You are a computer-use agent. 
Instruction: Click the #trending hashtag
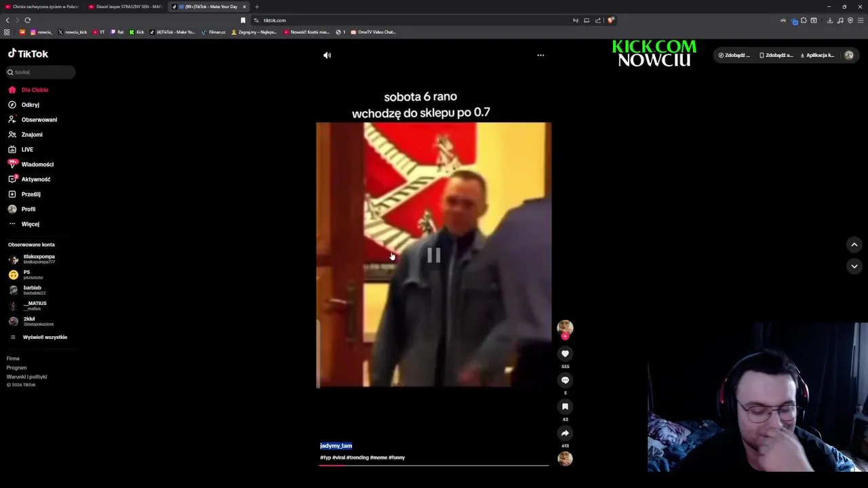pyautogui.click(x=357, y=457)
